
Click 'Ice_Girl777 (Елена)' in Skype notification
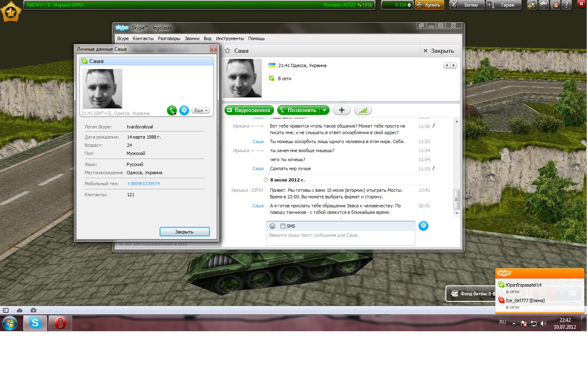point(525,301)
